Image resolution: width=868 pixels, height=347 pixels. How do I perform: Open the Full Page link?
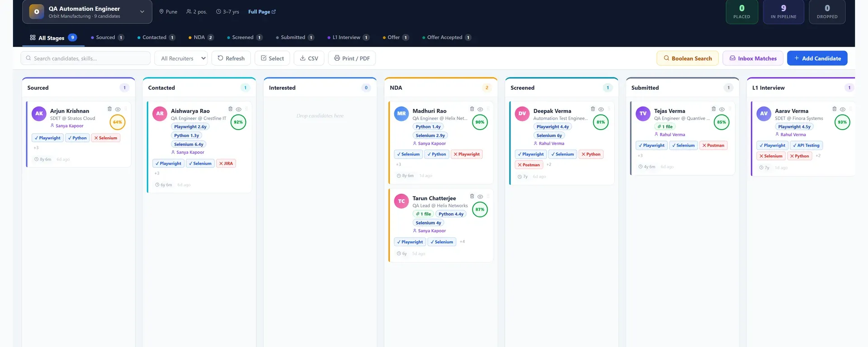pos(262,12)
